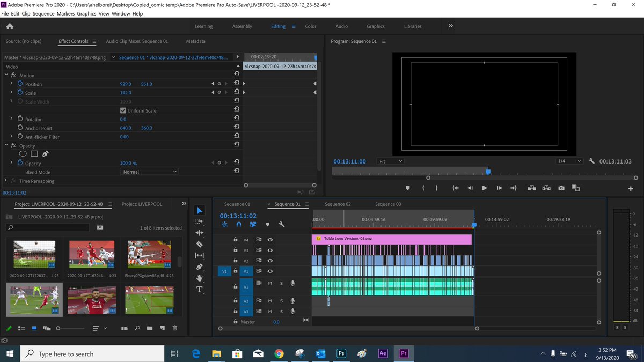Screen dimensions: 644x362
Task: Click New Item icon in Project panel
Action: 162,328
